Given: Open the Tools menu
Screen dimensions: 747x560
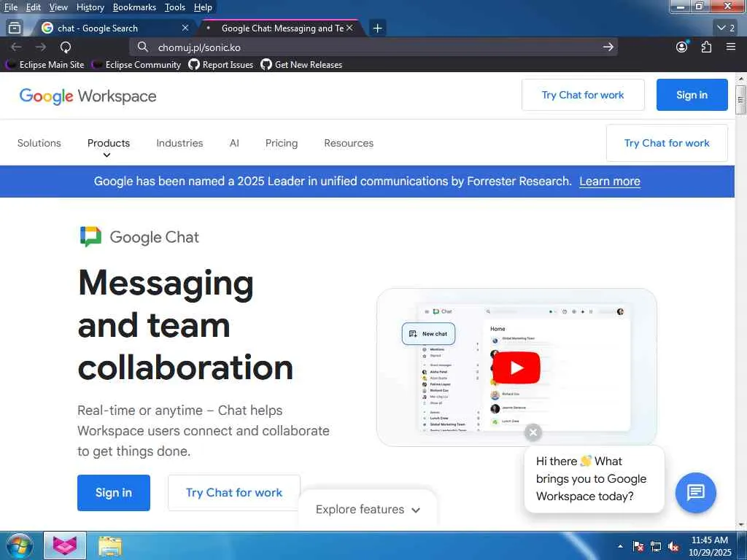Looking at the screenshot, I should [175, 7].
